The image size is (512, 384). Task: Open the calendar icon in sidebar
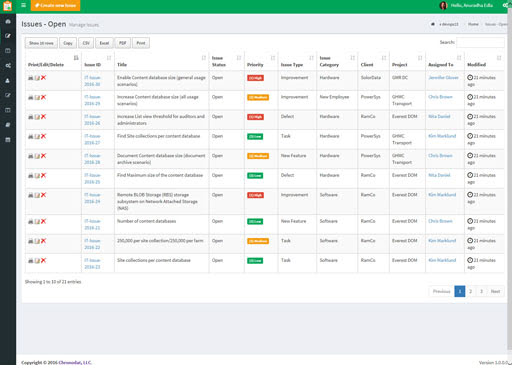coord(8,140)
